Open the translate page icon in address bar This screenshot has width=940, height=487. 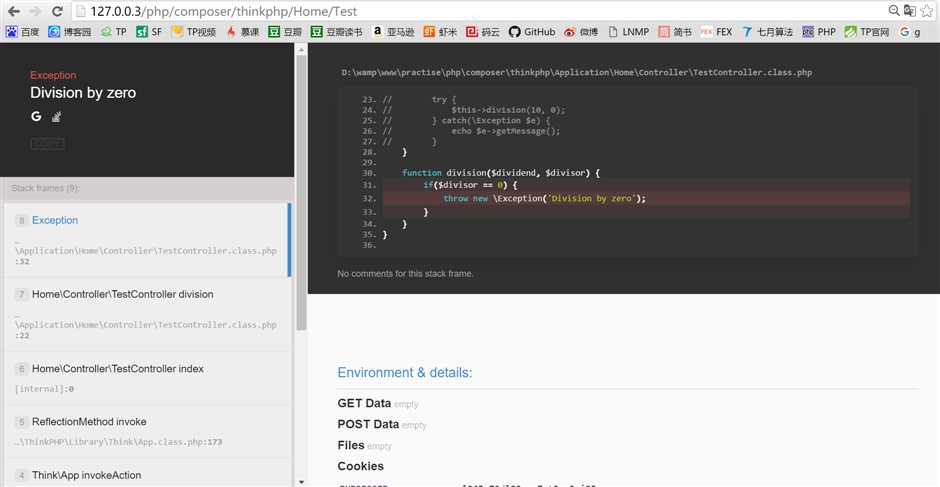coord(909,11)
